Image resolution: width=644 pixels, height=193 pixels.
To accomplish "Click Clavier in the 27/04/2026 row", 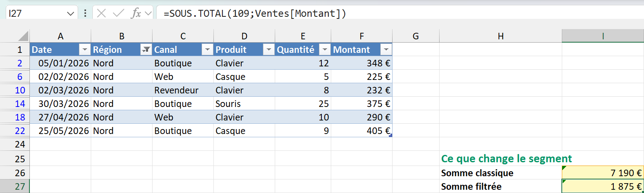I will coord(244,117).
